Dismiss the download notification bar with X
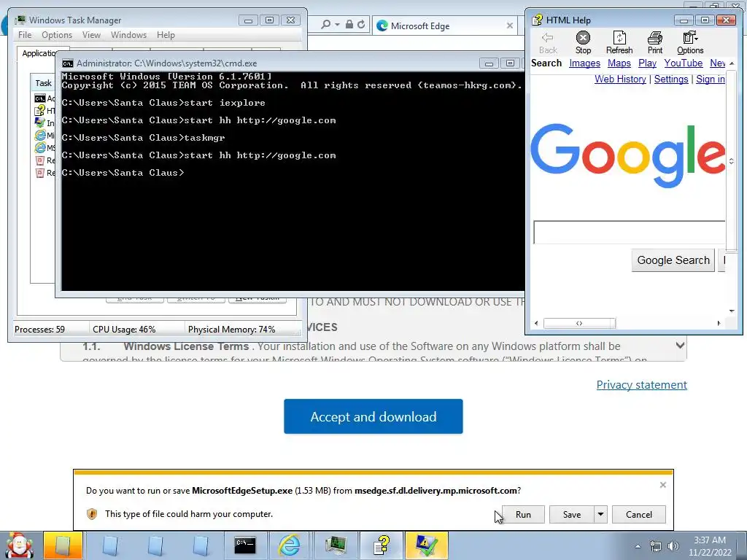The image size is (747, 560). 662,485
